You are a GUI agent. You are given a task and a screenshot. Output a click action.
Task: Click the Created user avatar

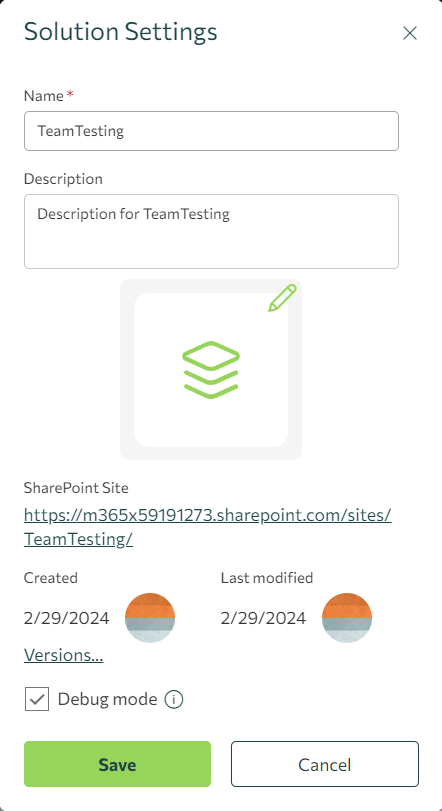[150, 618]
